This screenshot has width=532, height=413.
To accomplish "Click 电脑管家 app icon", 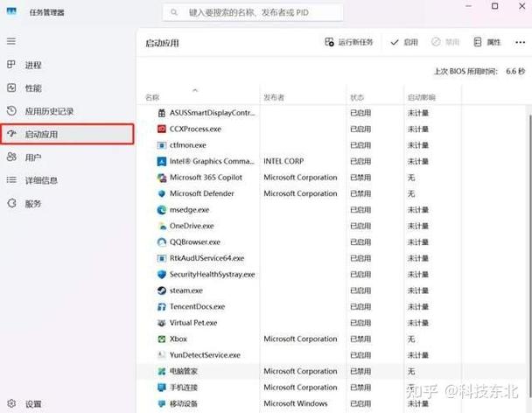I will point(162,371).
